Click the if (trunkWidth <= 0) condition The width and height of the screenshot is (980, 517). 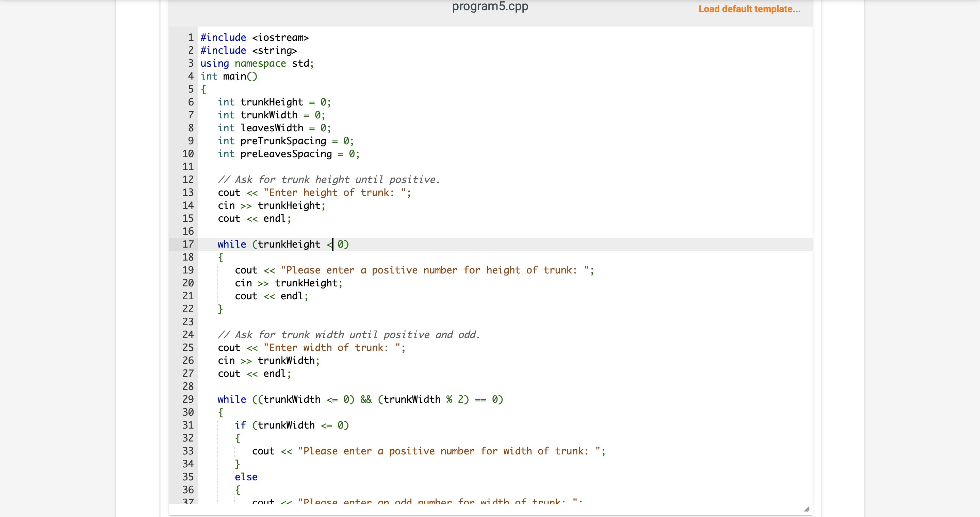292,425
